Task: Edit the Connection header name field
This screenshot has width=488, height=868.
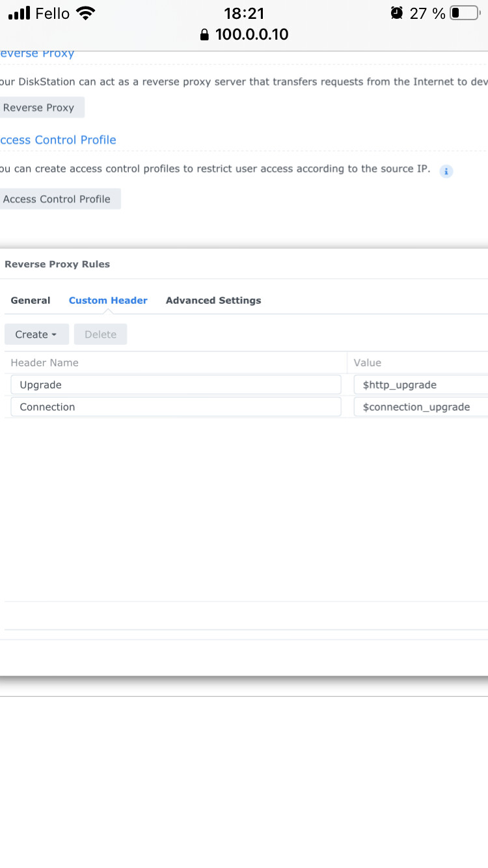Action: pos(176,407)
